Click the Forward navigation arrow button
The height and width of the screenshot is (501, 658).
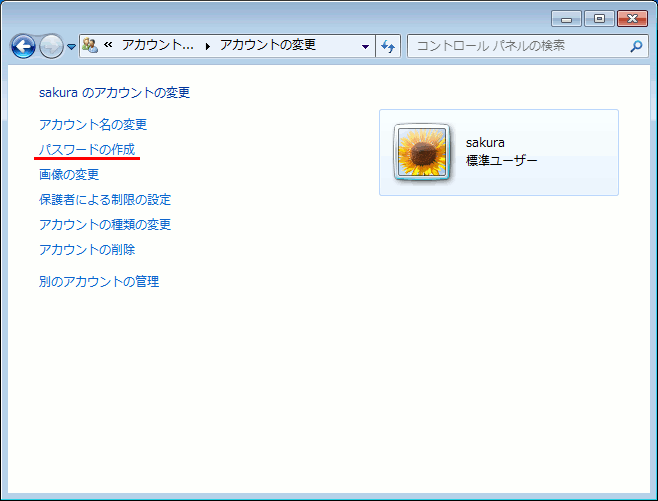click(51, 46)
